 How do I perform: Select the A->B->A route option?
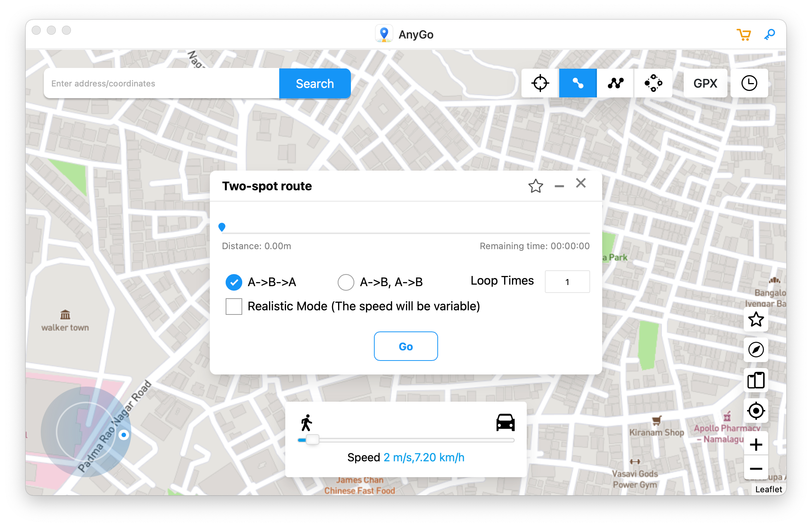pos(234,282)
